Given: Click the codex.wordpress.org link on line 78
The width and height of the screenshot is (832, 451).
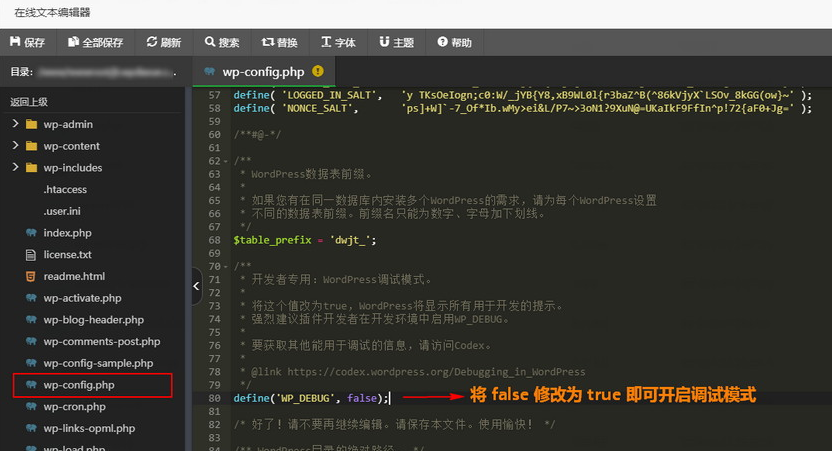Looking at the screenshot, I should pos(436,372).
